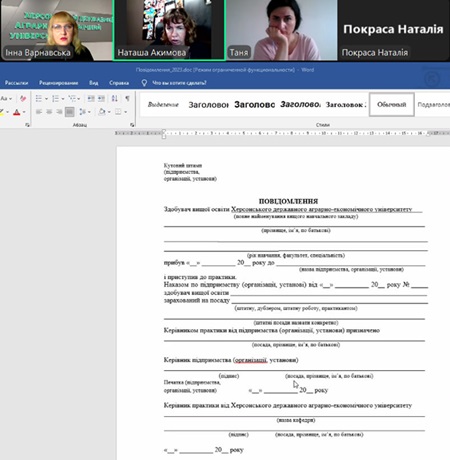Select the Обычный style

pyautogui.click(x=392, y=105)
